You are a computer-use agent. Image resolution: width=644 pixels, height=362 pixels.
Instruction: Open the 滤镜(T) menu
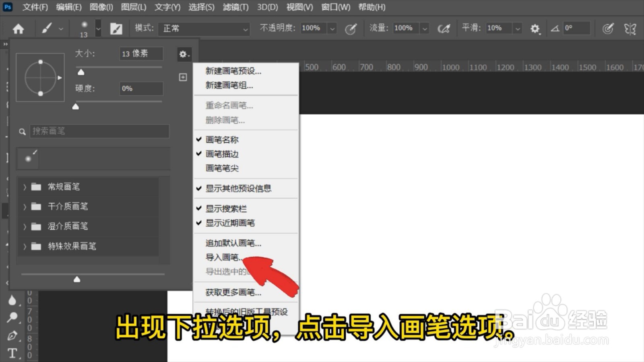(x=235, y=7)
